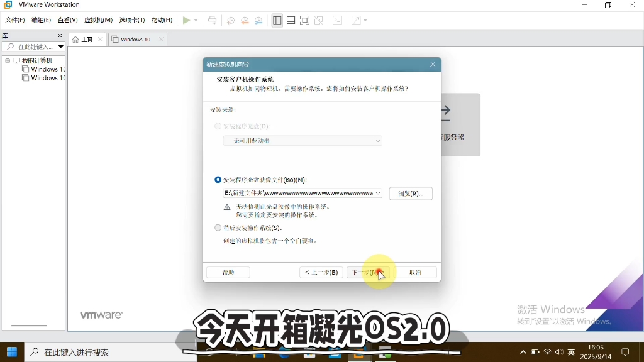This screenshot has height=362, width=644.
Task: Select 稍后安装操作系统(S) radio option
Action: 218,228
